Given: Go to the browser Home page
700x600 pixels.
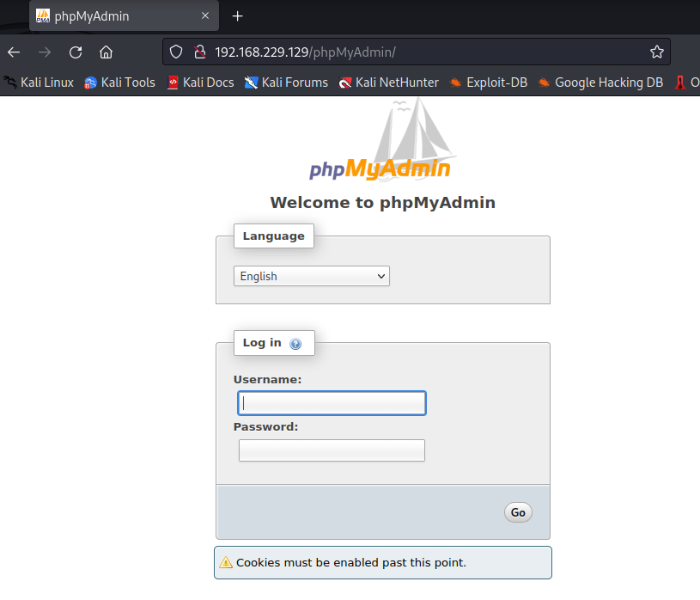Looking at the screenshot, I should [x=106, y=52].
